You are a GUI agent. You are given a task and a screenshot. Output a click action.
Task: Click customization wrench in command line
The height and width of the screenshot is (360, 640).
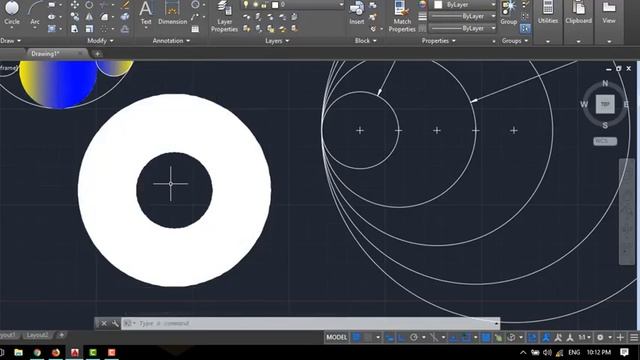116,323
